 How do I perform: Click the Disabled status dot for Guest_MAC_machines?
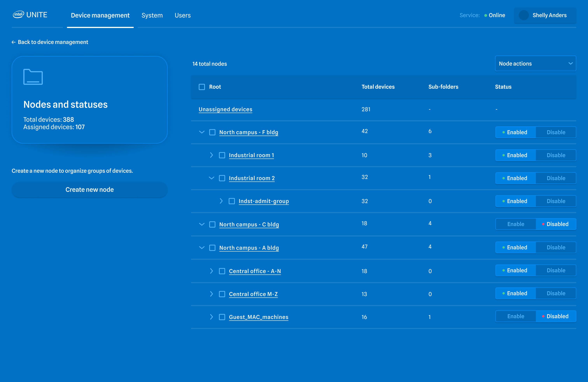543,316
